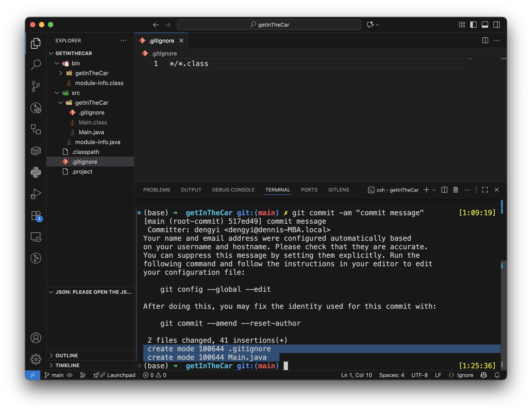The width and height of the screenshot is (532, 413).
Task: Click the getInTheCar command center search field
Action: pyautogui.click(x=269, y=25)
